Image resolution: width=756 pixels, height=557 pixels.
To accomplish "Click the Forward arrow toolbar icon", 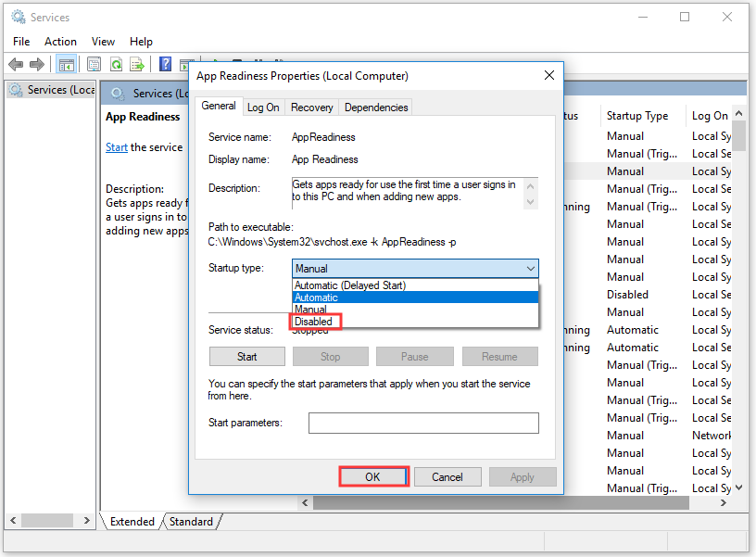I will pyautogui.click(x=37, y=64).
